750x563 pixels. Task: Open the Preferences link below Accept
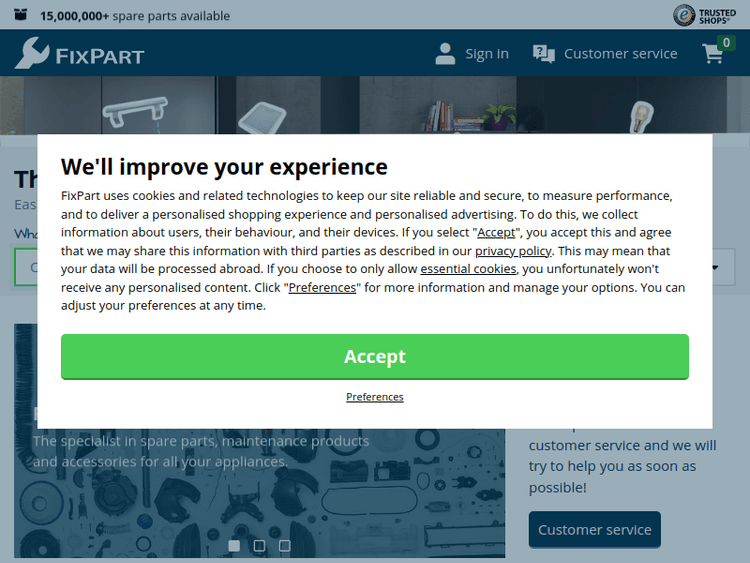coord(375,397)
